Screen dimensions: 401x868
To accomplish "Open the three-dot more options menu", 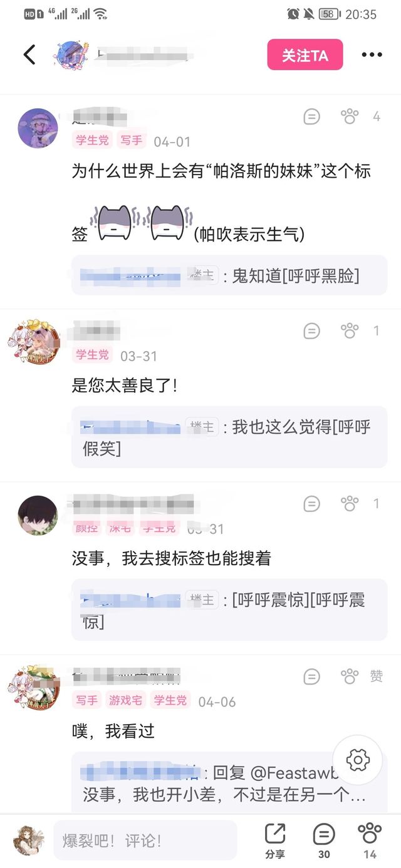I will [x=372, y=55].
